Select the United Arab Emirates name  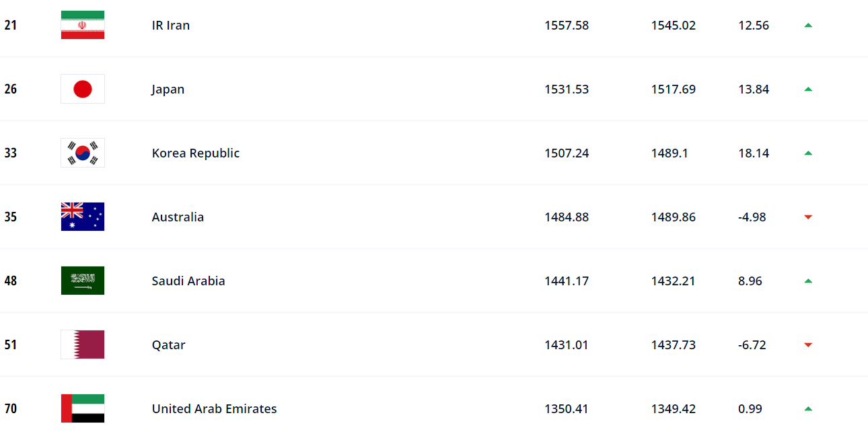(x=214, y=408)
